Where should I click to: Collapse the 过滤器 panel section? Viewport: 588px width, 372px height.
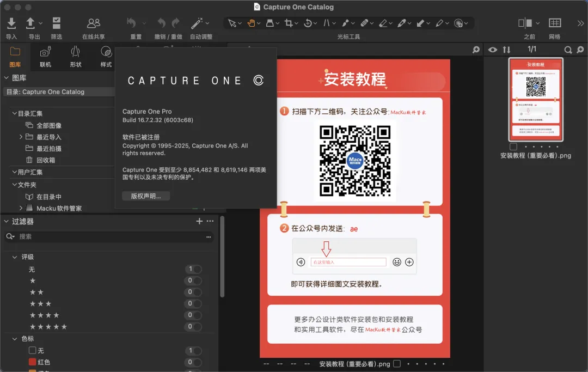6,222
